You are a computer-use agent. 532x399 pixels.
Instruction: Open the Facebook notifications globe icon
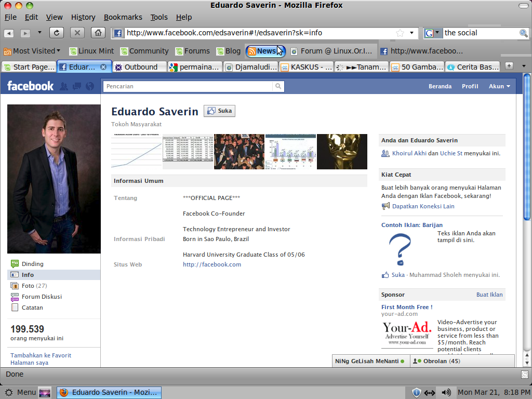[89, 87]
